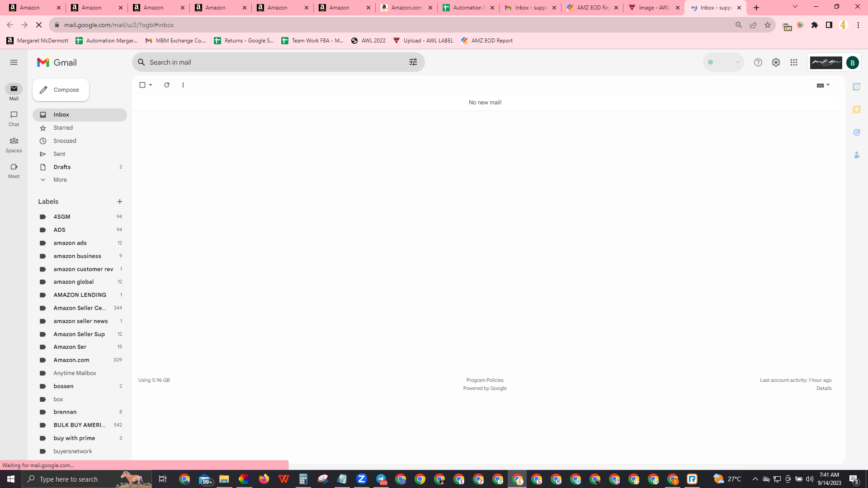Open Chrome side panel icon
Image resolution: width=868 pixels, height=488 pixels.
coord(829,25)
